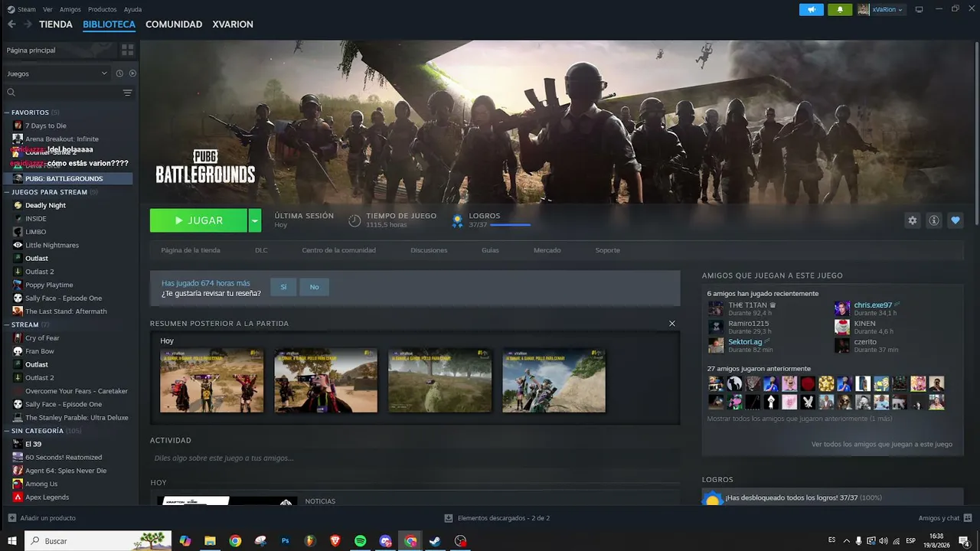Open the first post-game screenshot thumbnail
The image size is (980, 551).
(211, 381)
